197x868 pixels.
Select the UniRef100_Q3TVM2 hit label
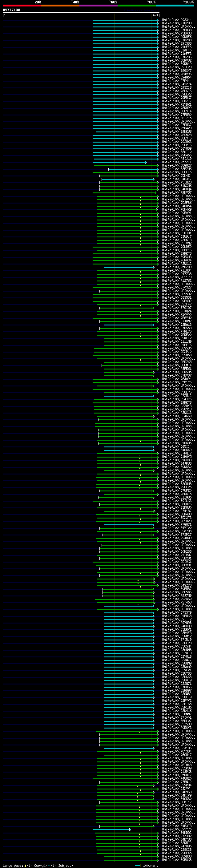(176, 243)
